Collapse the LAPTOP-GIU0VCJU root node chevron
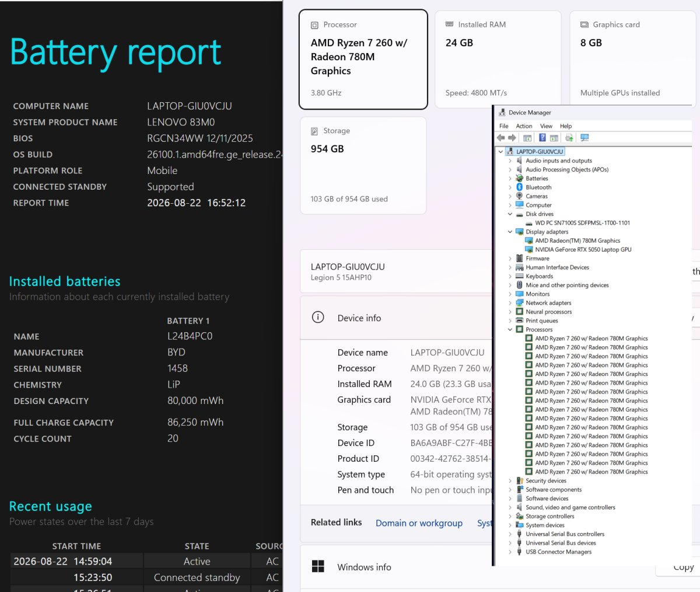 501,152
